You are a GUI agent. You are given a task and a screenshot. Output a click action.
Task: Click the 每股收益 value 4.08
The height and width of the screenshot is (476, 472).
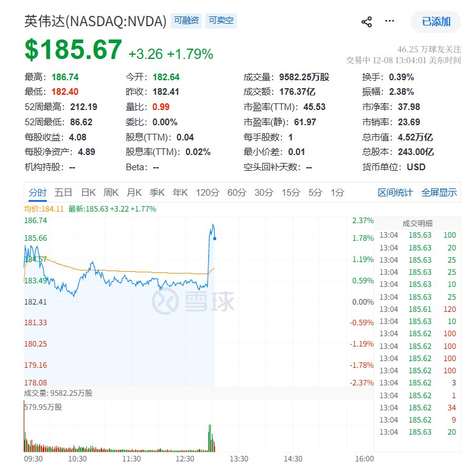pos(78,137)
